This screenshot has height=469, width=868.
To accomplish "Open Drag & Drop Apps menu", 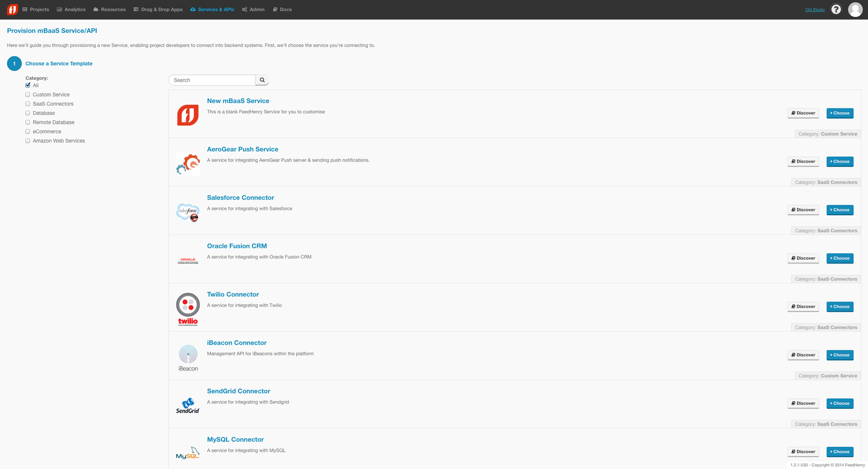I will (x=158, y=9).
